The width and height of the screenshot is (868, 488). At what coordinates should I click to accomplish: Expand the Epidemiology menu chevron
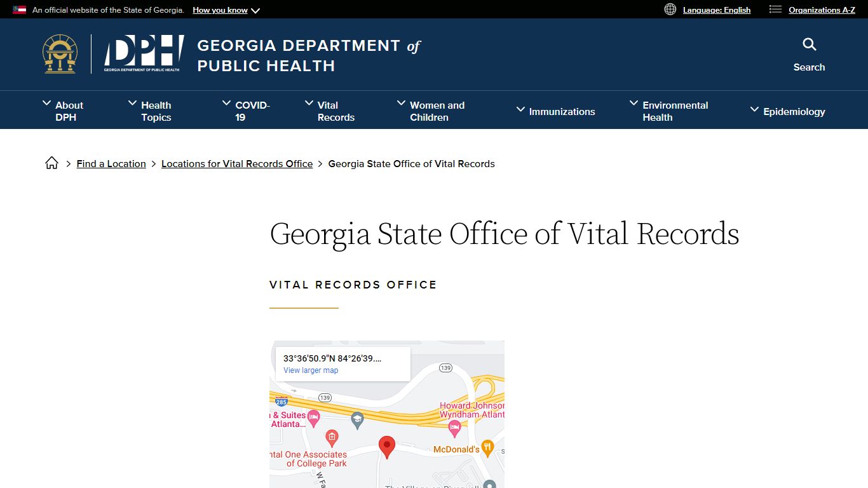755,110
